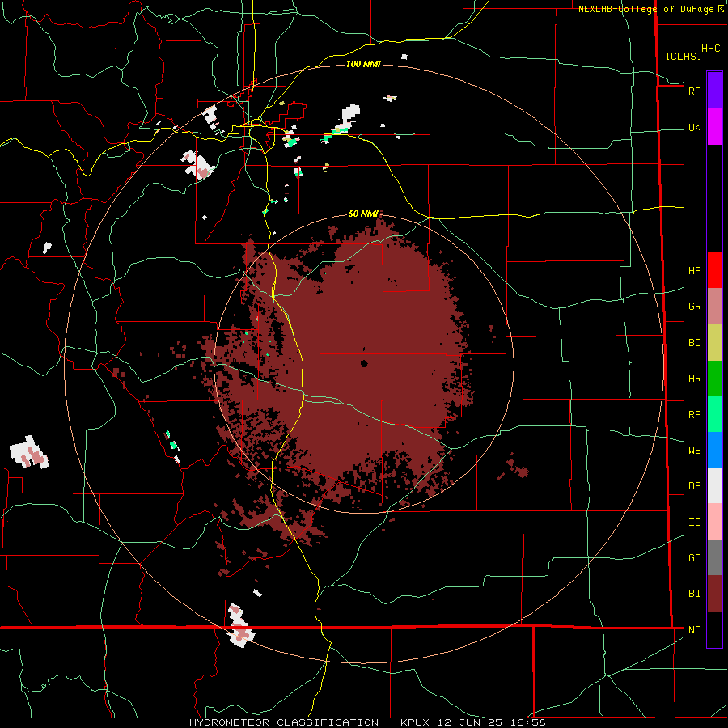Click the '100 NMI' range ring label
This screenshot has height=728, width=728.
tap(363, 64)
